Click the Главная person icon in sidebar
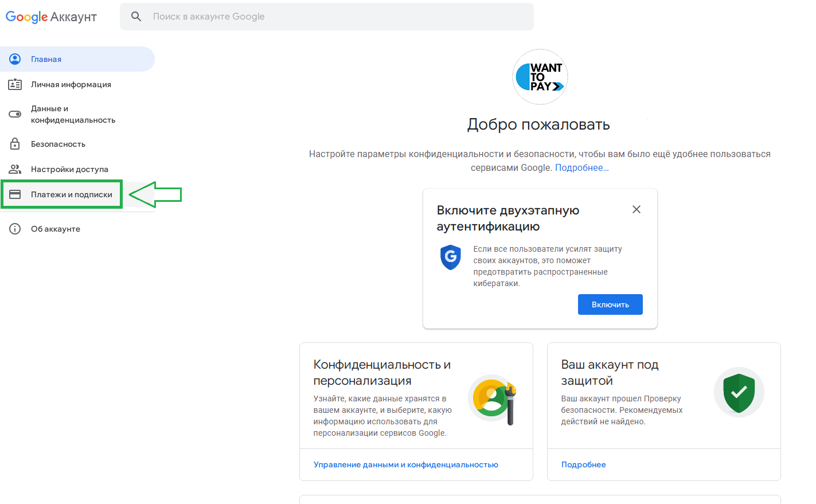Image resolution: width=816 pixels, height=504 pixels. tap(15, 59)
